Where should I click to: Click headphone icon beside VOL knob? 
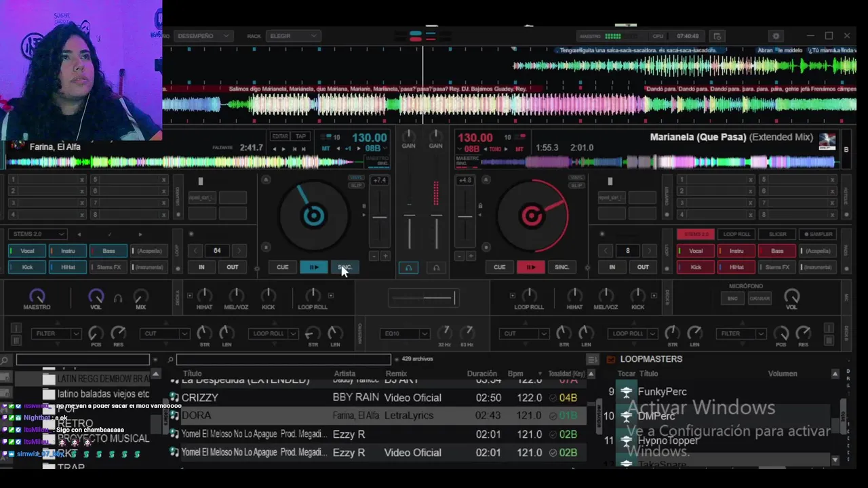point(118,298)
